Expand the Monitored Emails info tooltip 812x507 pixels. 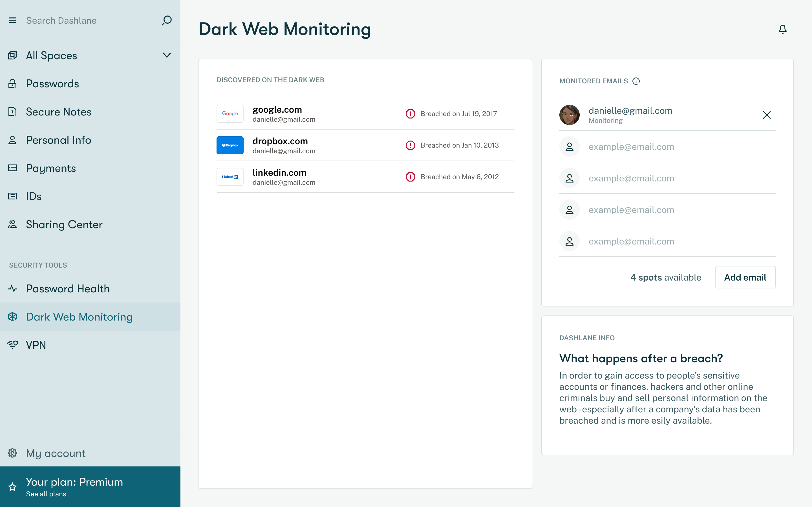point(636,81)
